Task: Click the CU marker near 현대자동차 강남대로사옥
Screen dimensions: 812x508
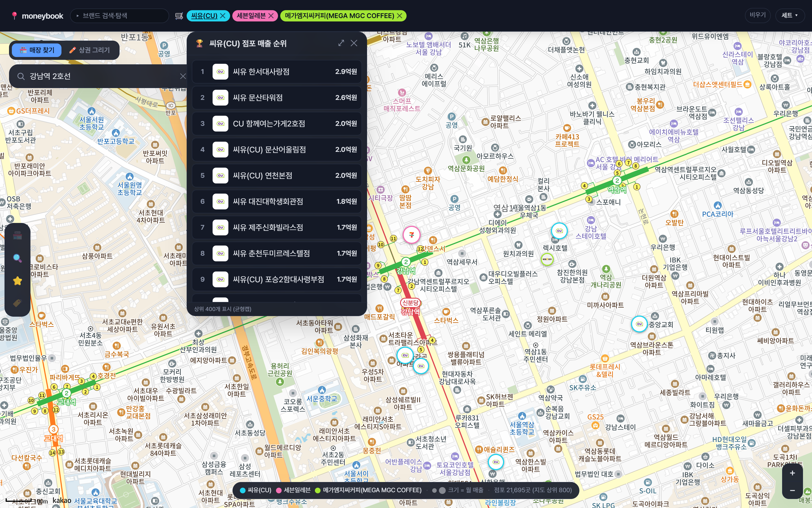Action: (x=421, y=366)
